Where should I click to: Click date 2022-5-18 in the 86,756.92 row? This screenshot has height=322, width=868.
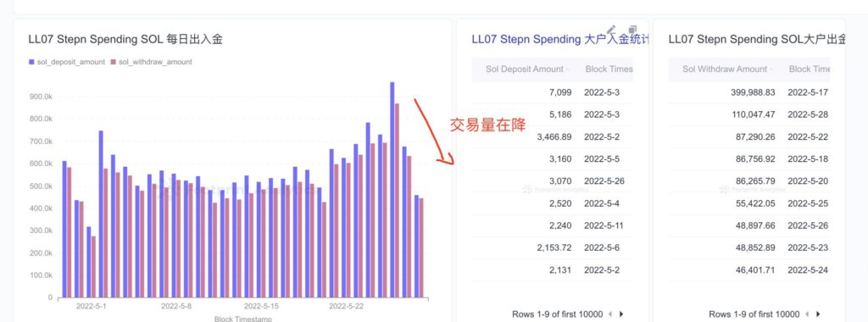coord(808,158)
